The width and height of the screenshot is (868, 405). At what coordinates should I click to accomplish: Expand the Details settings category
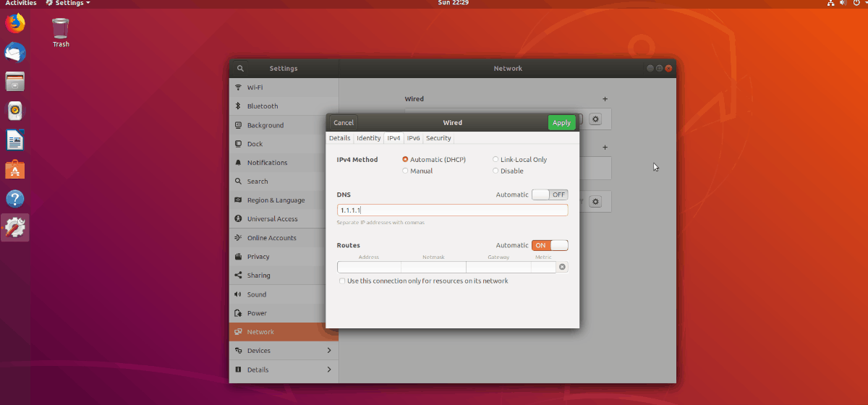tap(284, 370)
